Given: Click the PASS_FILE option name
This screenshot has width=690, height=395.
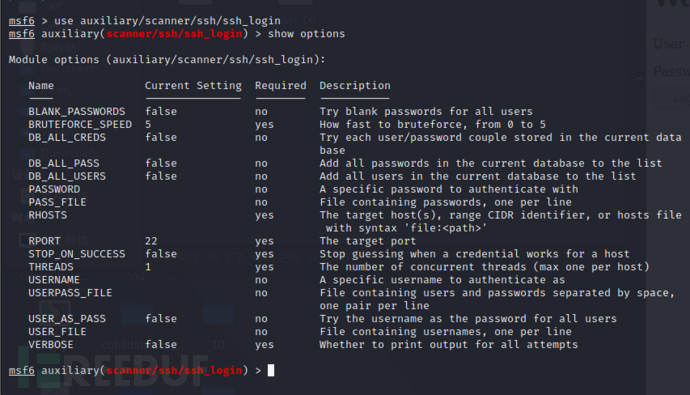Looking at the screenshot, I should point(58,202).
